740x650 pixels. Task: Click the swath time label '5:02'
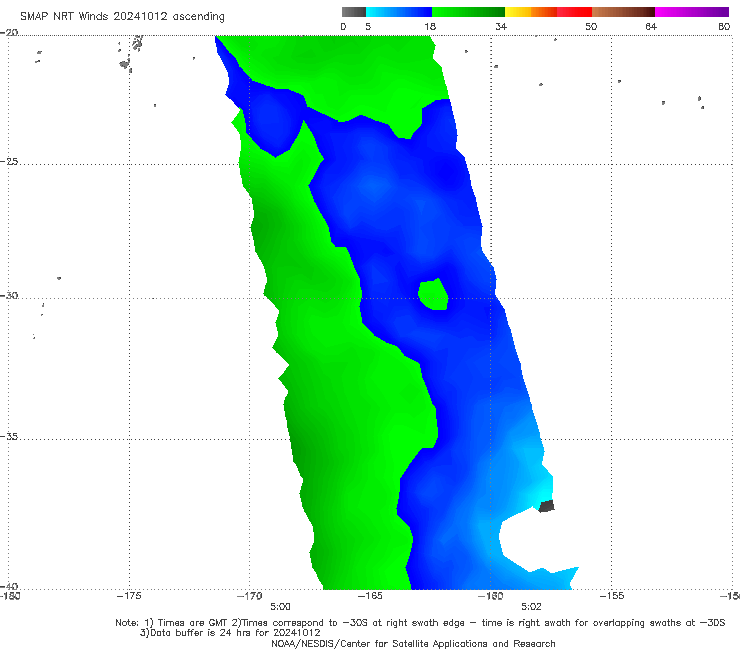click(x=531, y=607)
